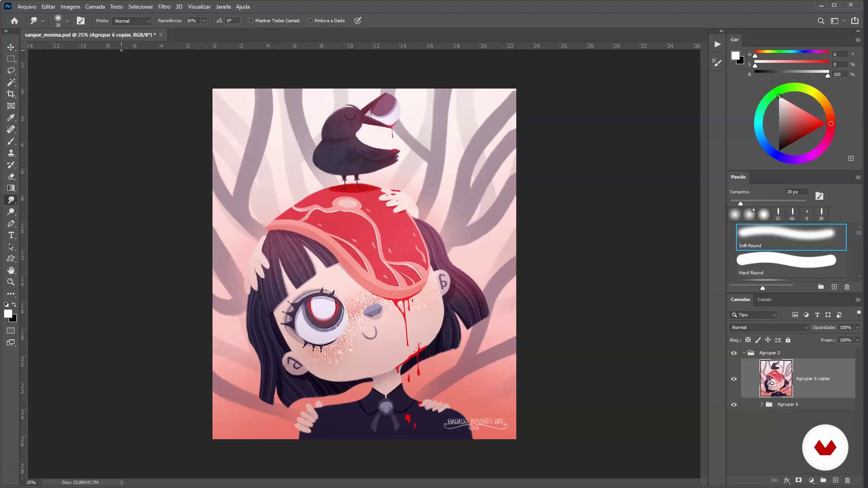The image size is (868, 488).
Task: Select the Clone Stamp tool
Action: pyautogui.click(x=11, y=153)
